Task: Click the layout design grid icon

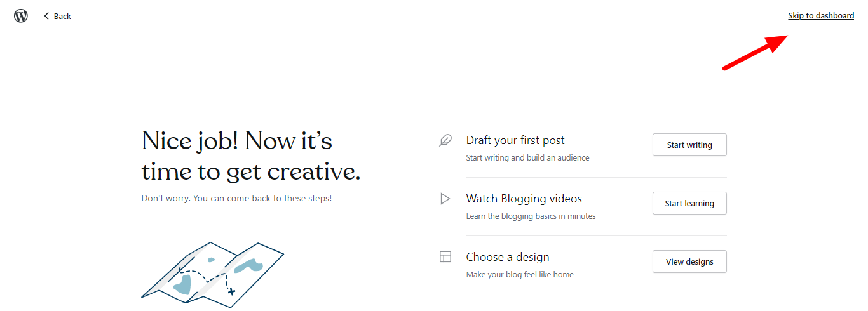Action: pos(445,257)
